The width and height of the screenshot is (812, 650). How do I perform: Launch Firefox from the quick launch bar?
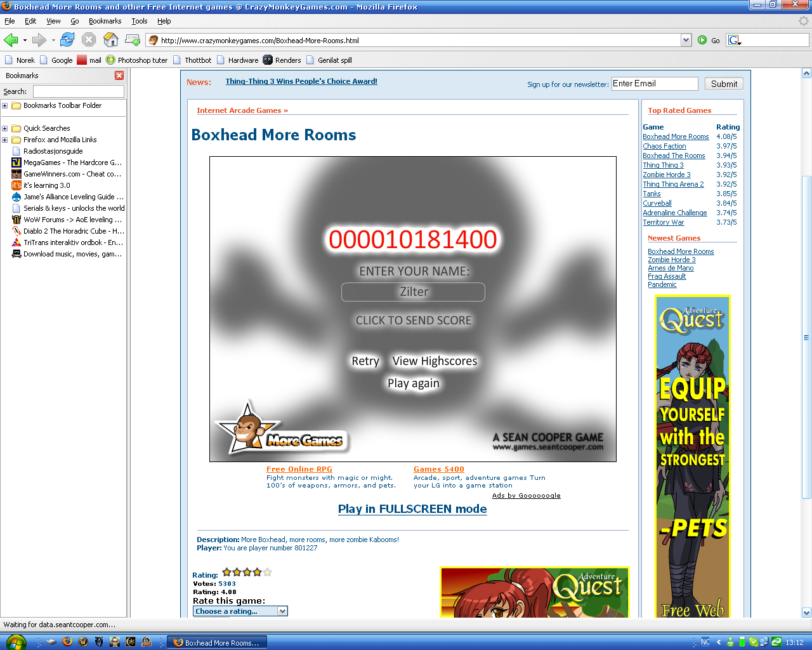coord(67,642)
